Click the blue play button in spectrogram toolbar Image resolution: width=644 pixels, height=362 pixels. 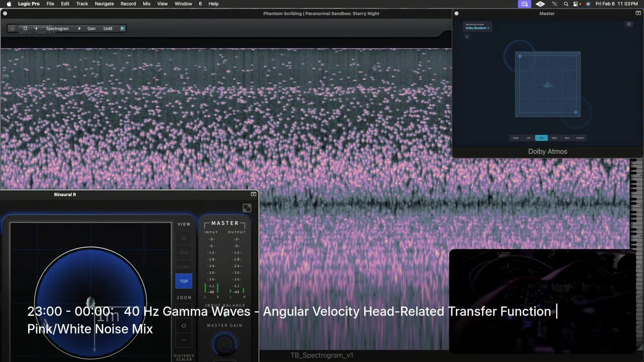pyautogui.click(x=122, y=29)
